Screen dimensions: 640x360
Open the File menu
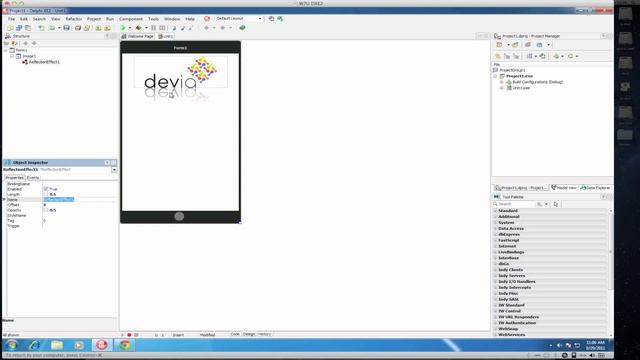coord(11,19)
